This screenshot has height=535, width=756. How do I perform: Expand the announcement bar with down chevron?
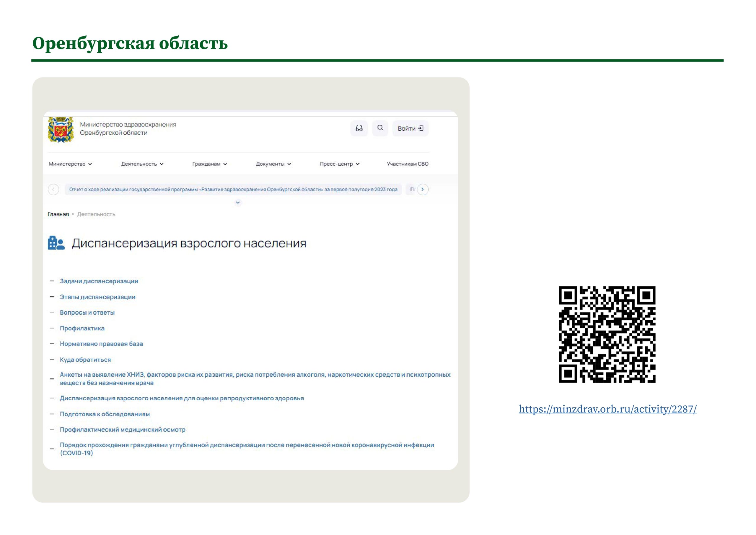tap(238, 203)
